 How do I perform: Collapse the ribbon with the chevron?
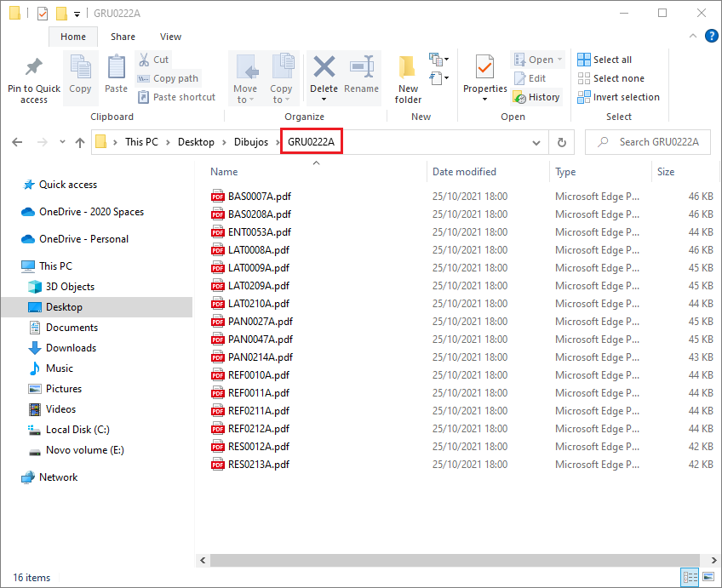coord(693,36)
